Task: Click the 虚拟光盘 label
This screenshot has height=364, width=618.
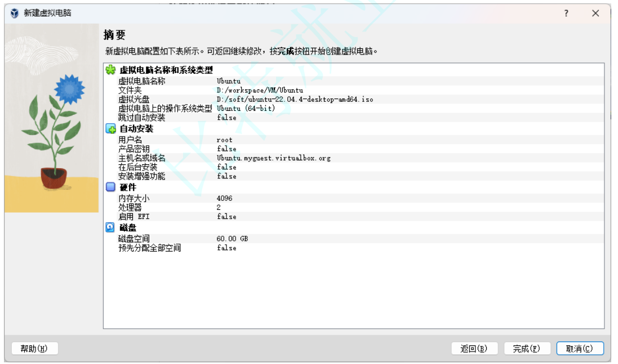Action: tap(134, 99)
